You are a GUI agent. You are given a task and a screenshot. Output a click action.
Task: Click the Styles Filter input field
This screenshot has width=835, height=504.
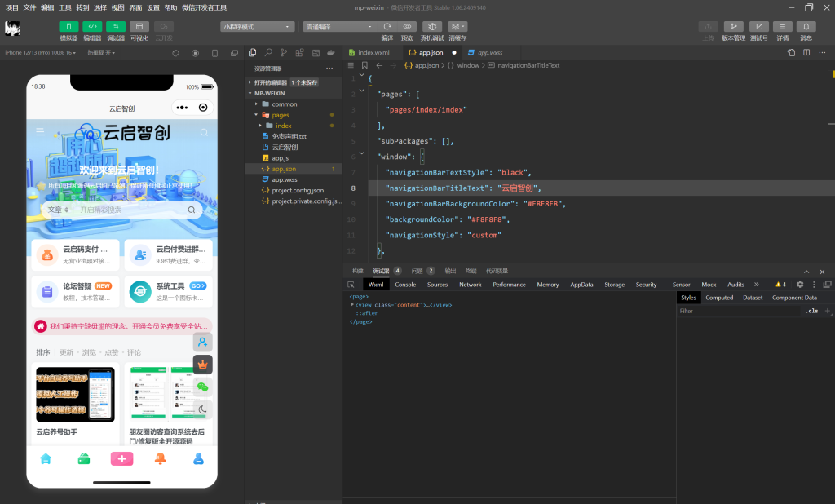(739, 312)
